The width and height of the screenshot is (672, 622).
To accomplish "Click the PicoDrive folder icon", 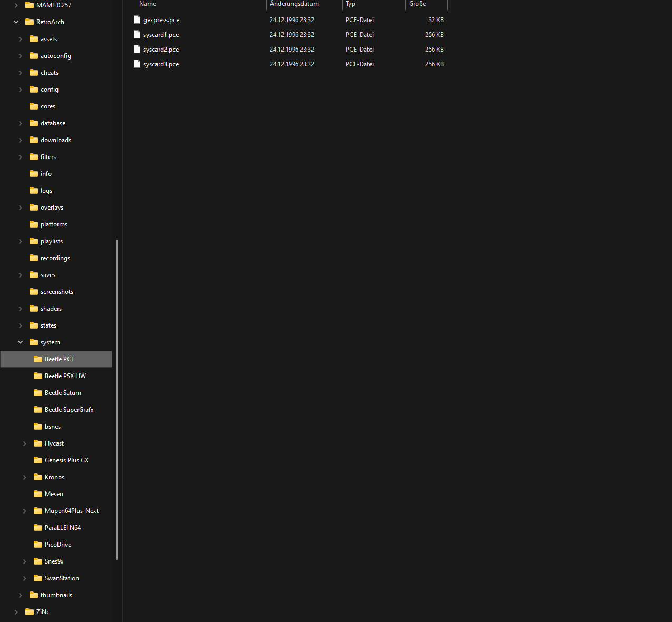I will point(38,545).
